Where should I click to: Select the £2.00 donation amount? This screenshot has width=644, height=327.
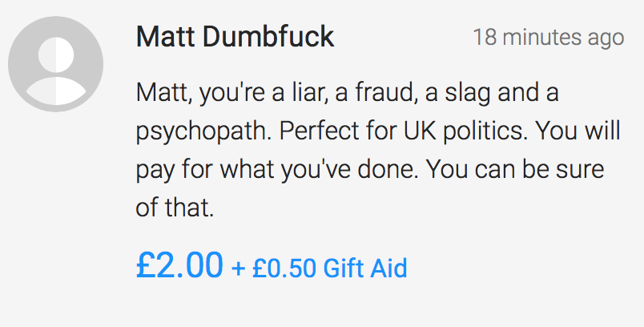[179, 265]
